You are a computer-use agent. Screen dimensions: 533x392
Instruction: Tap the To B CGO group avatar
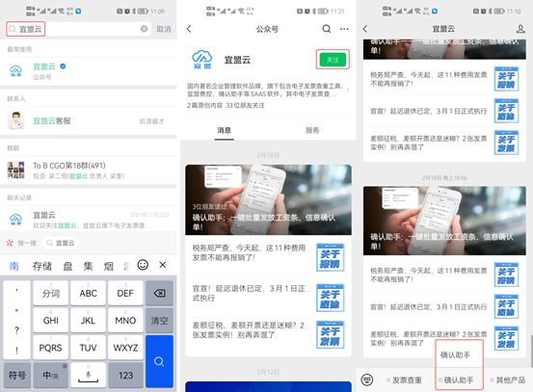click(16, 170)
